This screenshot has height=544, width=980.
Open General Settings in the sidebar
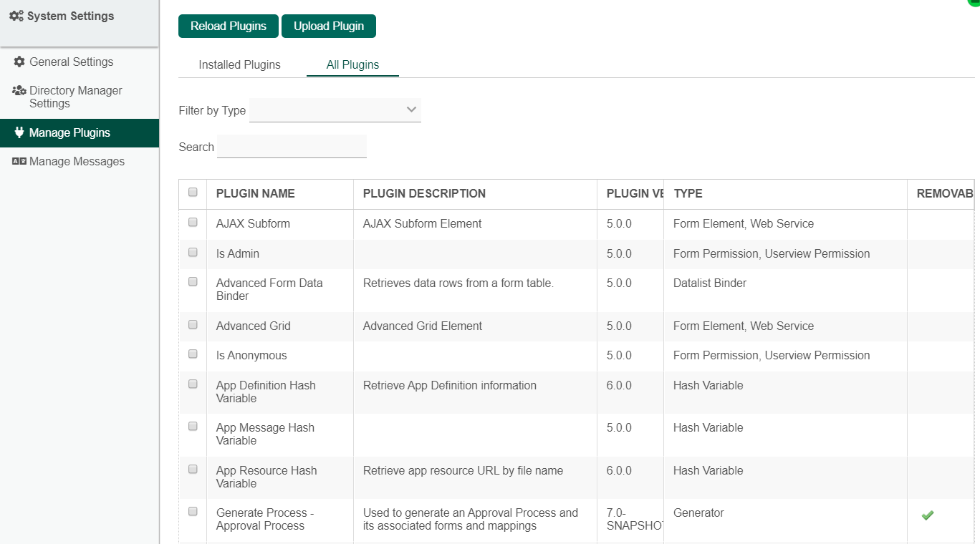pos(71,62)
